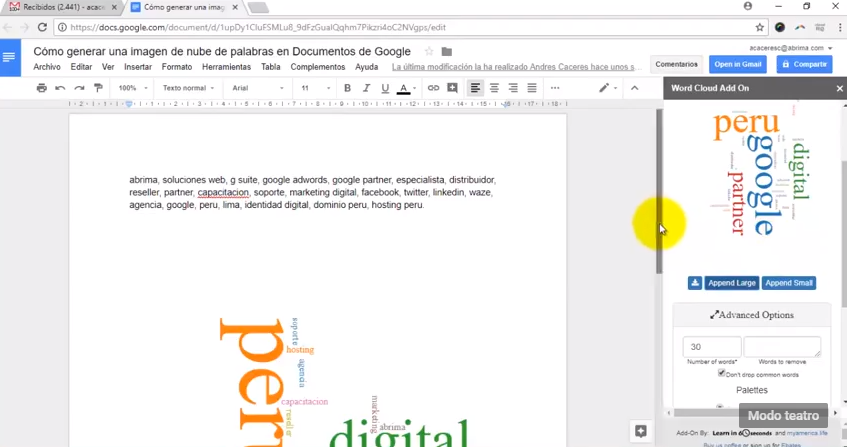Image resolution: width=847 pixels, height=447 pixels.
Task: Open the Complementos menu
Action: click(x=318, y=67)
